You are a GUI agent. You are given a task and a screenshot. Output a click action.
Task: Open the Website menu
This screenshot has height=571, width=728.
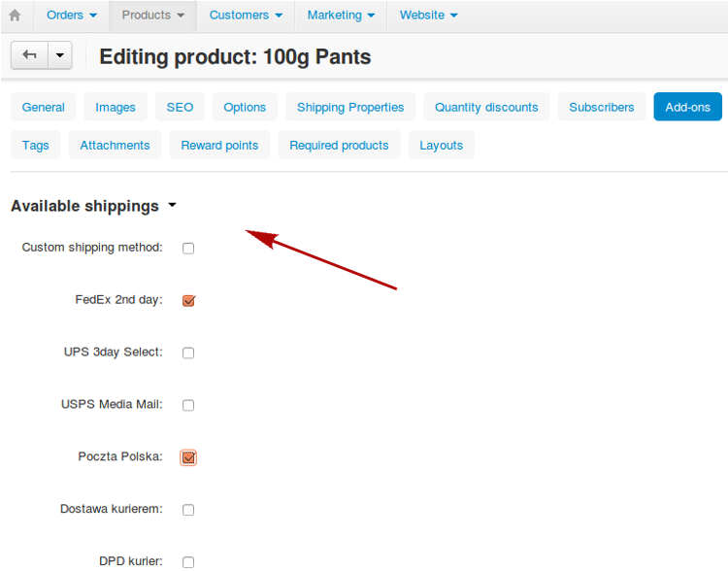[428, 16]
